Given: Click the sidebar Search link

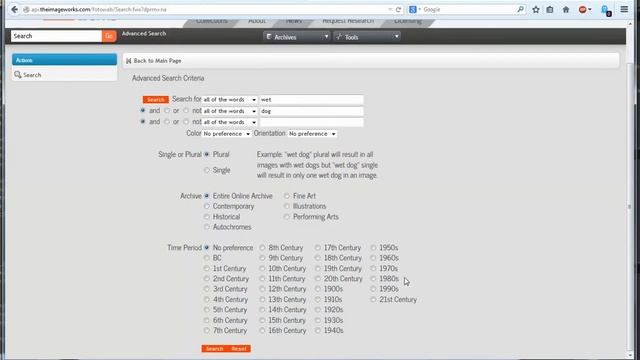Looking at the screenshot, I should point(32,75).
